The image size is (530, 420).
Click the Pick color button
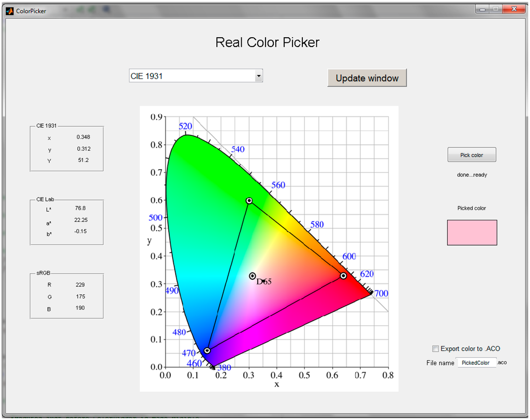[472, 155]
